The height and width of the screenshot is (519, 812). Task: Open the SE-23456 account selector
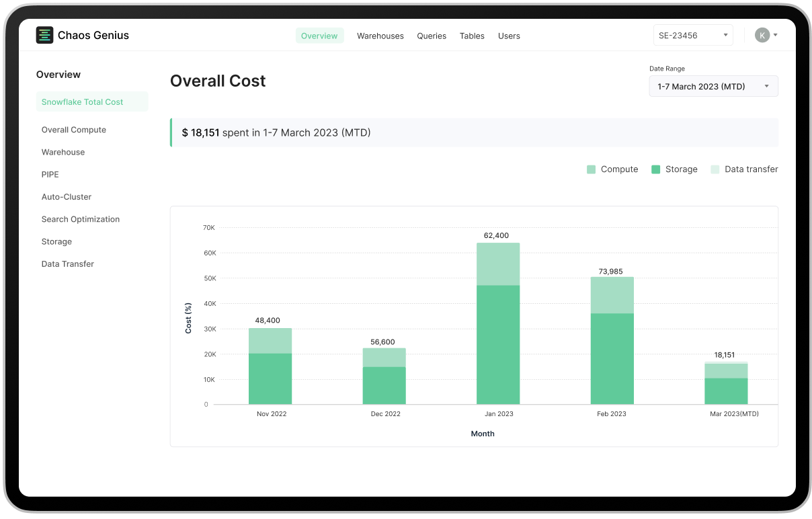tap(693, 34)
